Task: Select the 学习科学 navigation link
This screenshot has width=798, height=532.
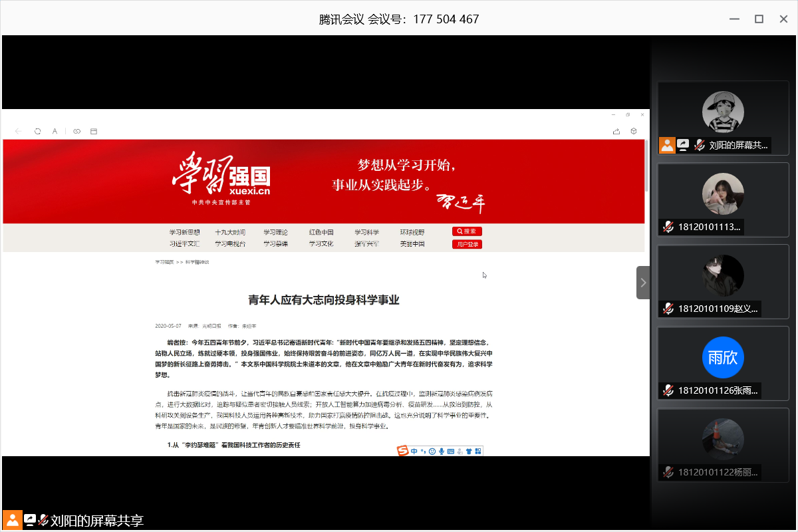Action: pyautogui.click(x=366, y=232)
